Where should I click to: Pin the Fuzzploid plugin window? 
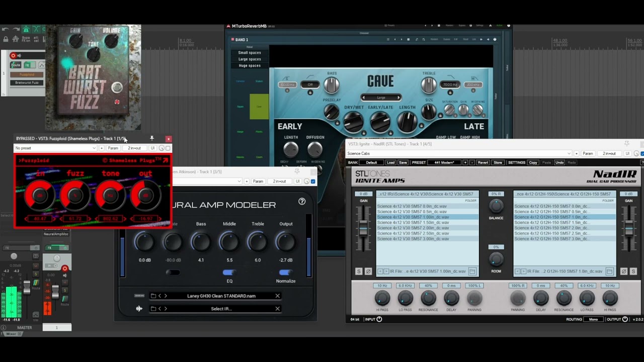point(152,138)
